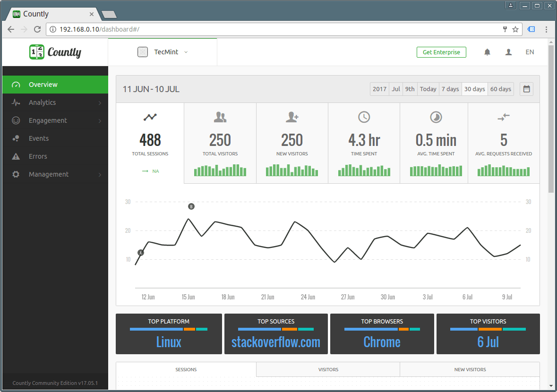The height and width of the screenshot is (392, 557).
Task: Open the calendar date picker icon
Action: coord(526,89)
